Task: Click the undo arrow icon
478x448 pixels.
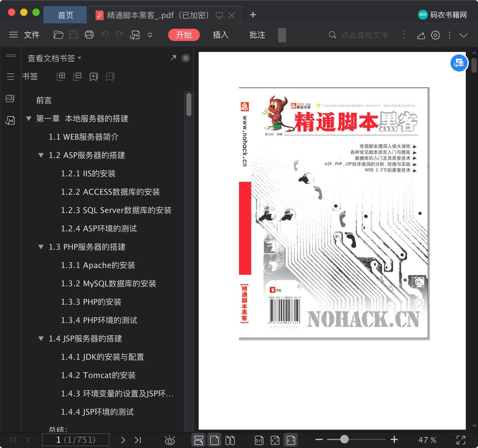Action: coord(105,35)
